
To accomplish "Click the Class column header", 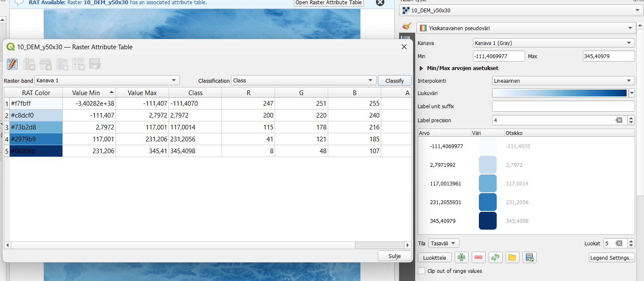I will click(x=195, y=93).
